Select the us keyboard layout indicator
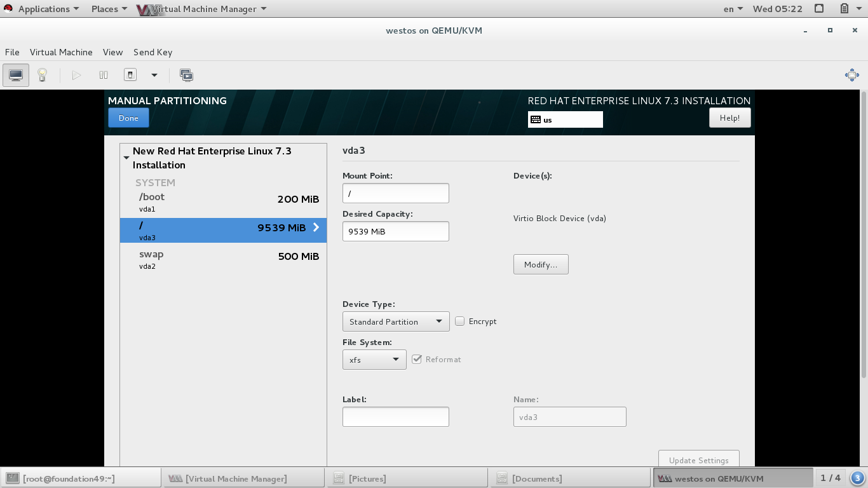868x488 pixels. (x=565, y=119)
